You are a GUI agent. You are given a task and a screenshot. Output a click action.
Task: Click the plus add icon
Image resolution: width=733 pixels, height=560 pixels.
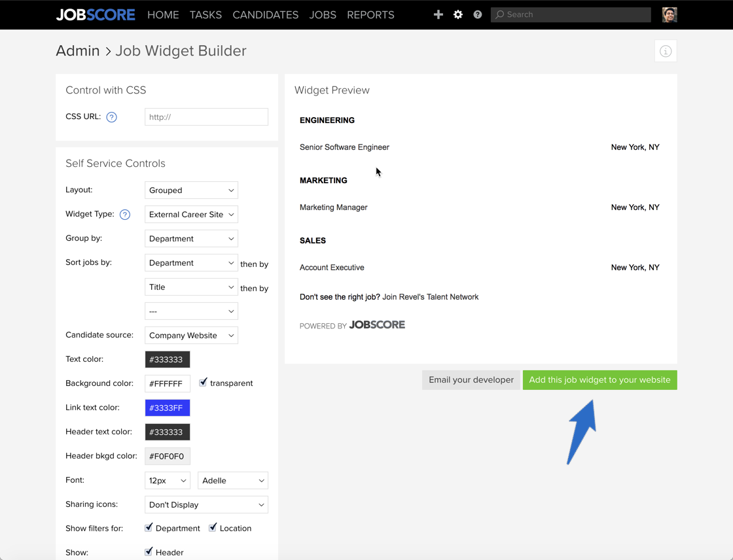coord(438,14)
